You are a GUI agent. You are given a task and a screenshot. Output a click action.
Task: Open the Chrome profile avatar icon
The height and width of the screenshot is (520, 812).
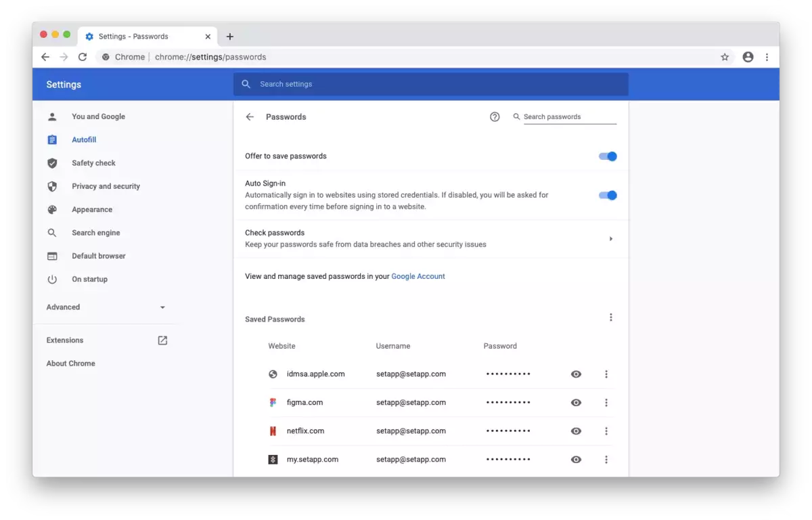pyautogui.click(x=748, y=58)
